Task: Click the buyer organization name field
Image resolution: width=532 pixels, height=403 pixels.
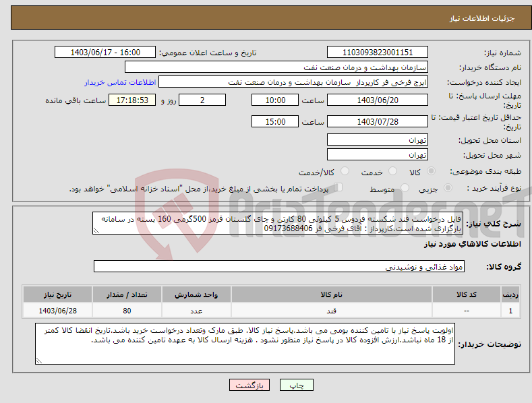Action: 276,67
